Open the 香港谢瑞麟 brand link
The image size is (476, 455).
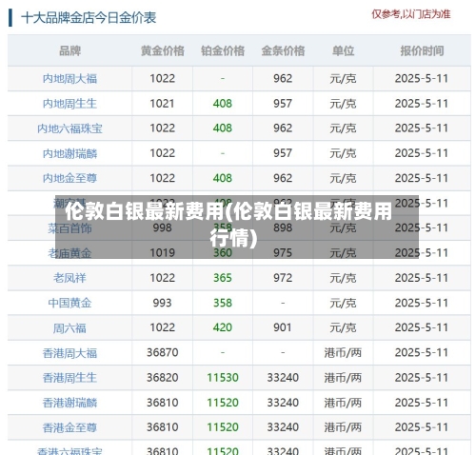(69, 403)
